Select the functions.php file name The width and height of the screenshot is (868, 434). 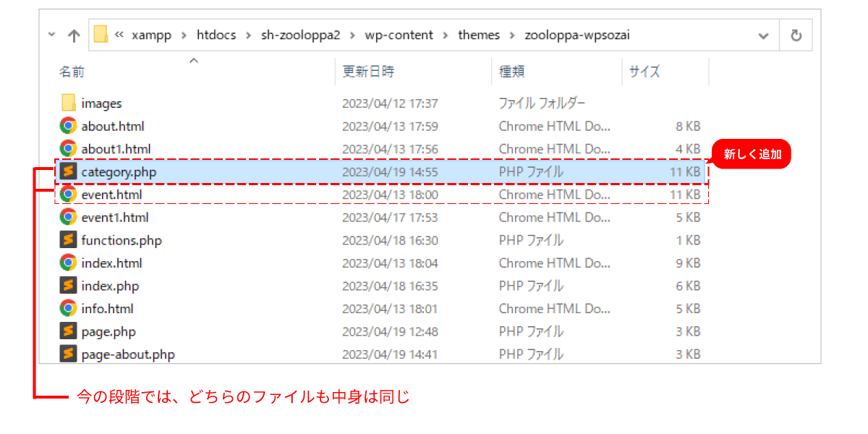coord(122,240)
